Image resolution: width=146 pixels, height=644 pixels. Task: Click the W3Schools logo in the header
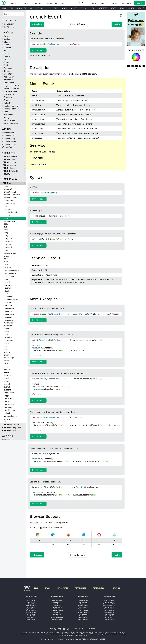point(4,3)
